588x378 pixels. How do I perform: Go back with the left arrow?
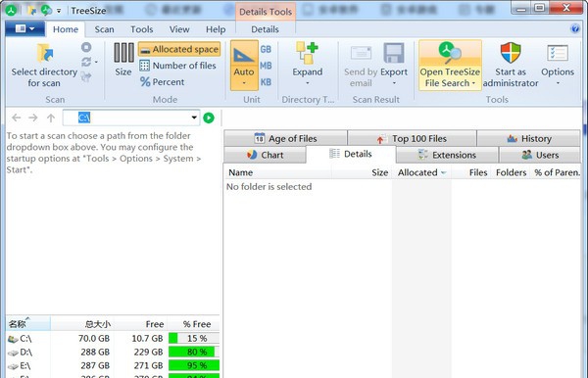pos(16,118)
